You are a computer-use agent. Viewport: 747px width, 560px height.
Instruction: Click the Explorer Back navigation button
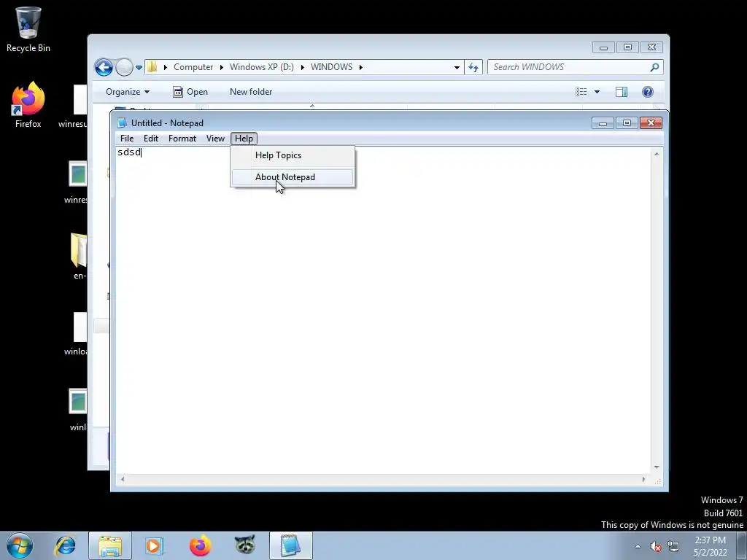click(104, 67)
